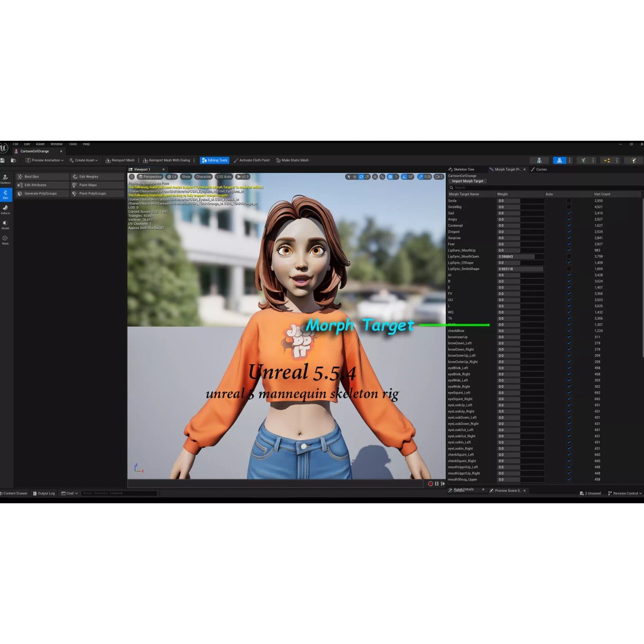Uncheck Auto for Surprise morph target

[x=569, y=238]
